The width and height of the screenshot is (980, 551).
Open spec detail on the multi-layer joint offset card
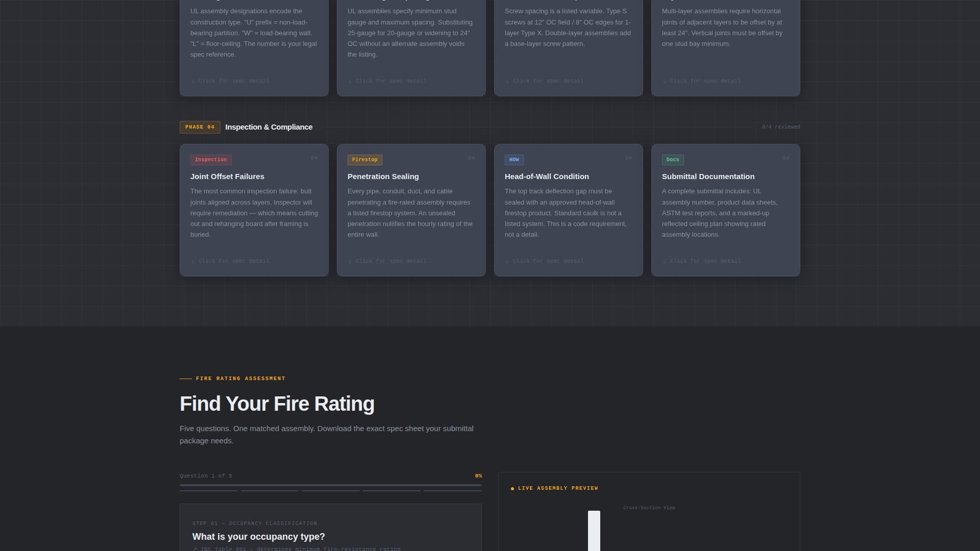click(x=702, y=81)
